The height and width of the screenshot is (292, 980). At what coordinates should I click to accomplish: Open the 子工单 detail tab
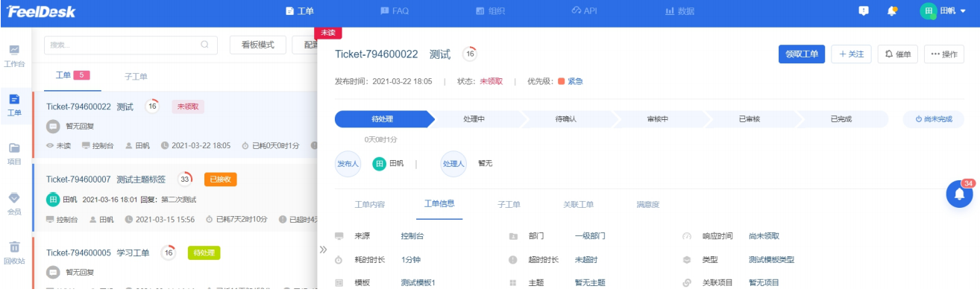click(509, 205)
